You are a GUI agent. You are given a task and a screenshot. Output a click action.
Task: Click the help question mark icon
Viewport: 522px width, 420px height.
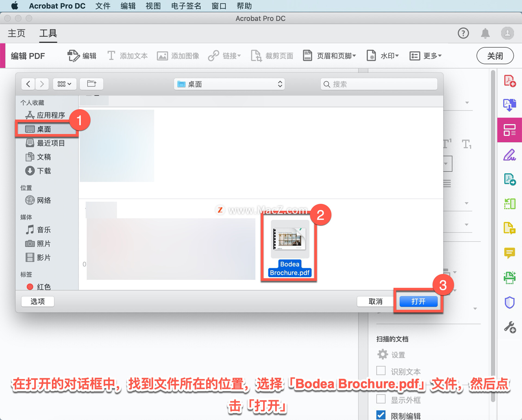click(463, 33)
